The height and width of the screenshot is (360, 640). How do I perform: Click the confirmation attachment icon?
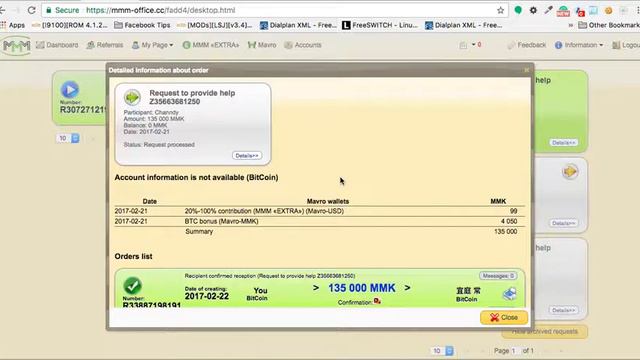click(x=377, y=301)
